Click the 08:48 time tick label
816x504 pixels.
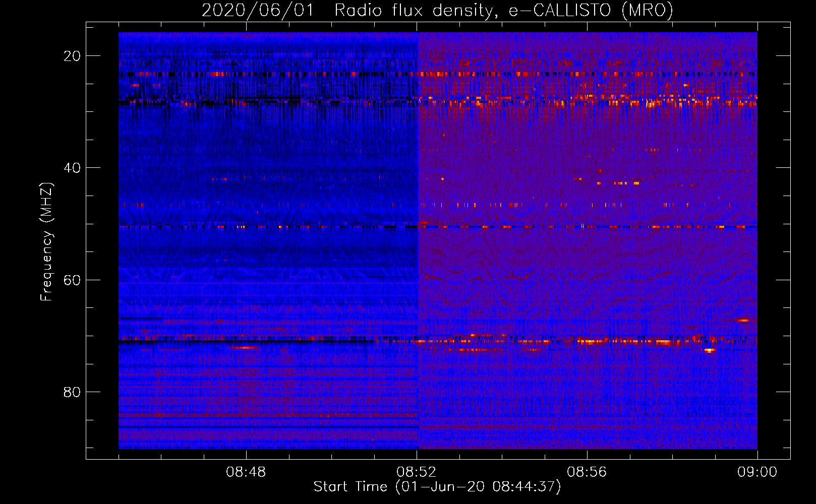(246, 472)
